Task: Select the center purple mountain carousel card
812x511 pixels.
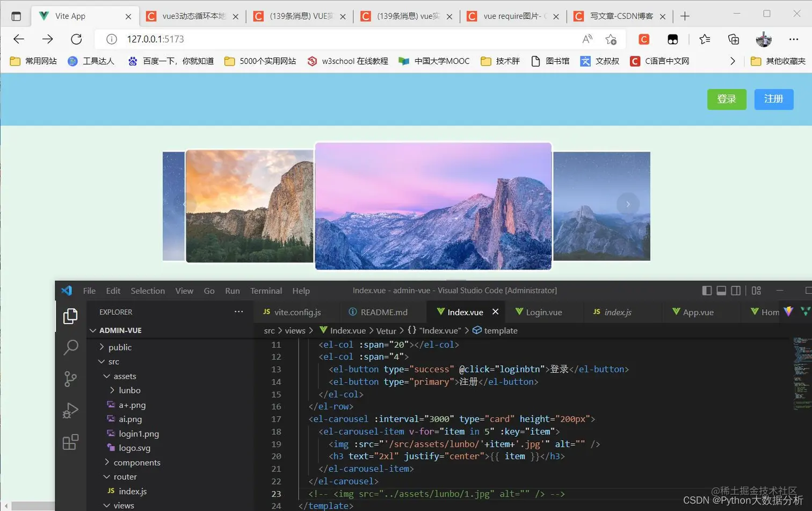Action: click(x=433, y=206)
